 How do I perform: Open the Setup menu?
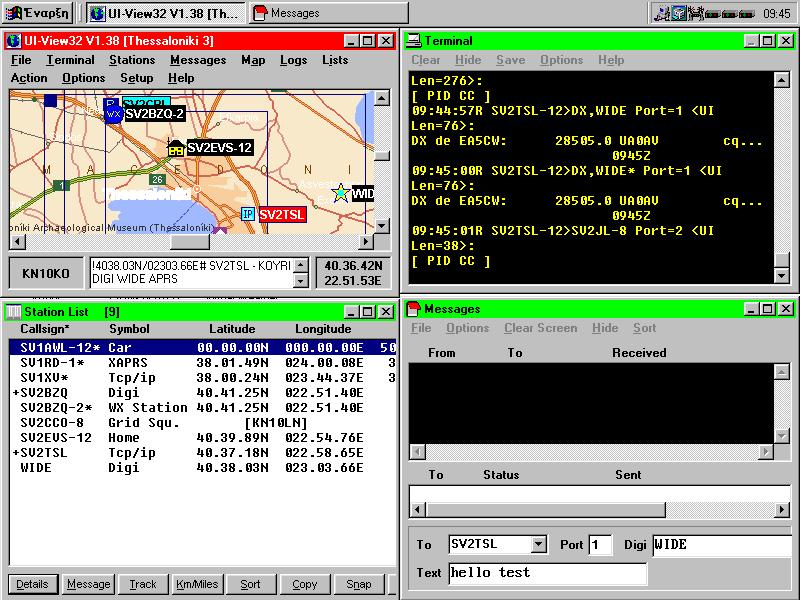(x=137, y=78)
